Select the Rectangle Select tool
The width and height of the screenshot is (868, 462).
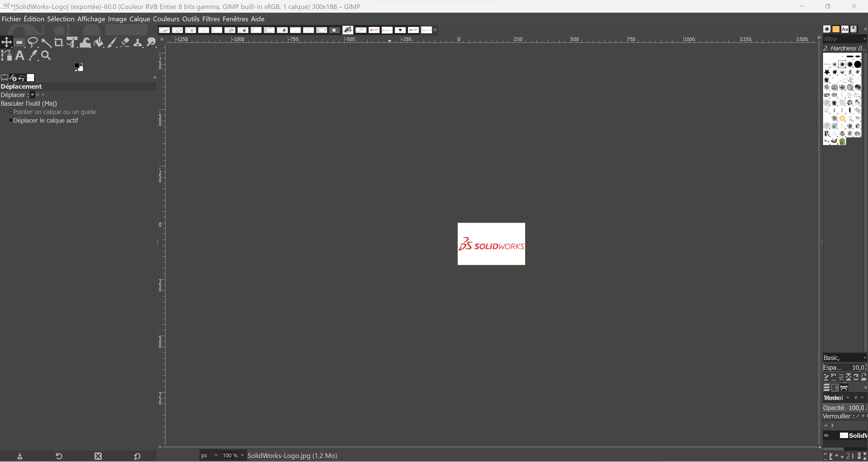tap(19, 43)
